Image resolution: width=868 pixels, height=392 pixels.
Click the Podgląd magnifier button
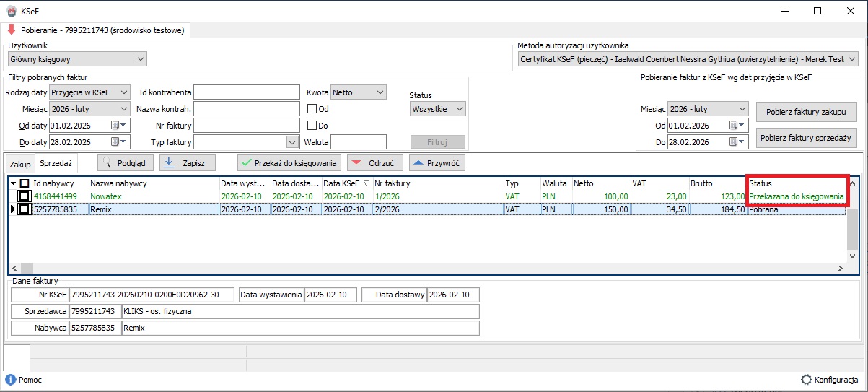(x=125, y=163)
